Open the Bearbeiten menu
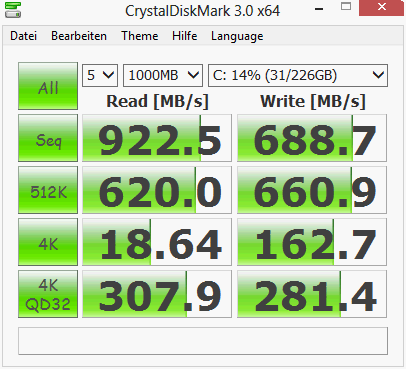406x369 pixels. [79, 36]
